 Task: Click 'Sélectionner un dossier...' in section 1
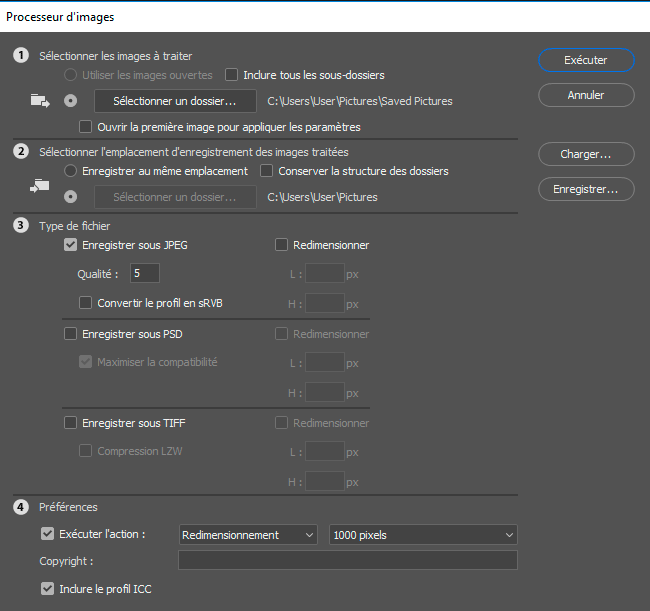point(175,101)
